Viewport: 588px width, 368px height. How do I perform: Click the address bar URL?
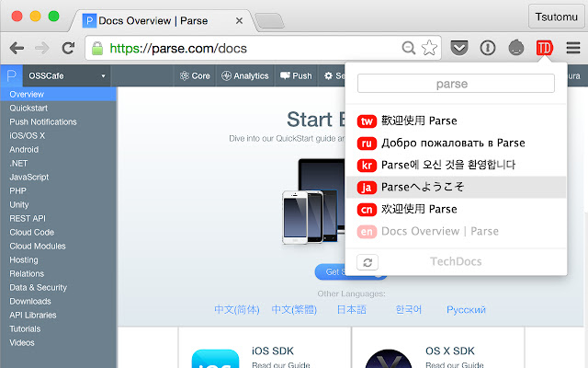tap(178, 49)
